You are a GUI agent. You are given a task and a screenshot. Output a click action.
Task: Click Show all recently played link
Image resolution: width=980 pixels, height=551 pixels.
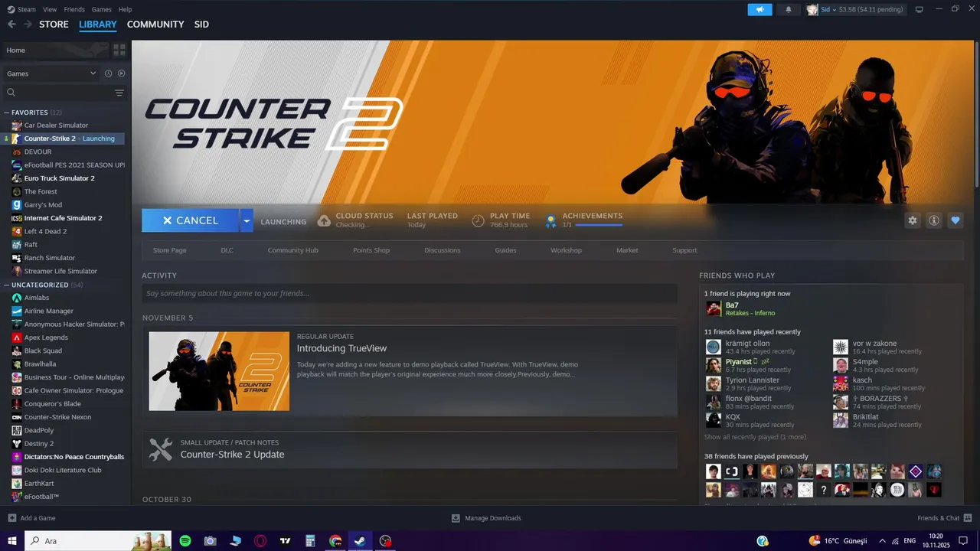click(x=754, y=437)
